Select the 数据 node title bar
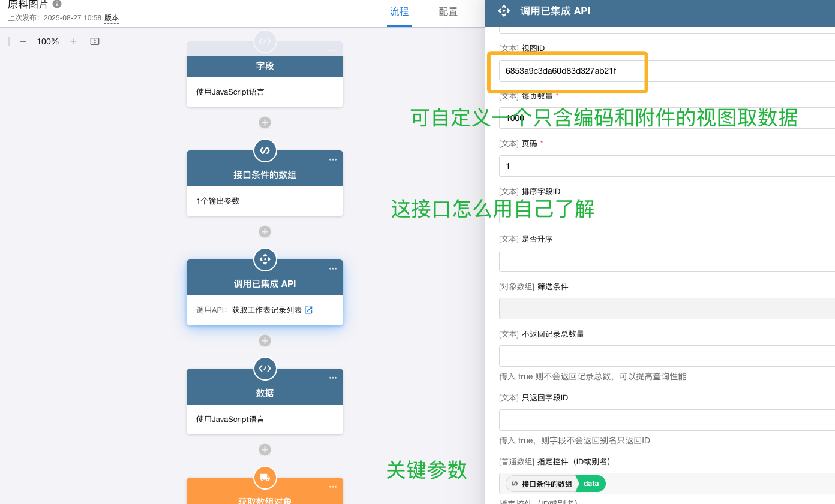Viewport: 835px width, 504px height. 265,393
